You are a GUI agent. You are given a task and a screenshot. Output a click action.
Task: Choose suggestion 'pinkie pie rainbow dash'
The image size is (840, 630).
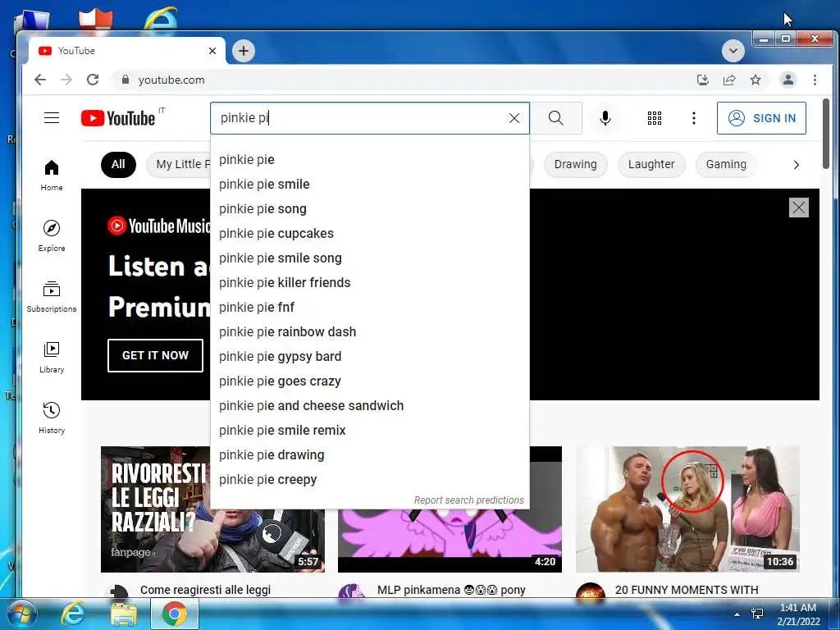pos(370,332)
